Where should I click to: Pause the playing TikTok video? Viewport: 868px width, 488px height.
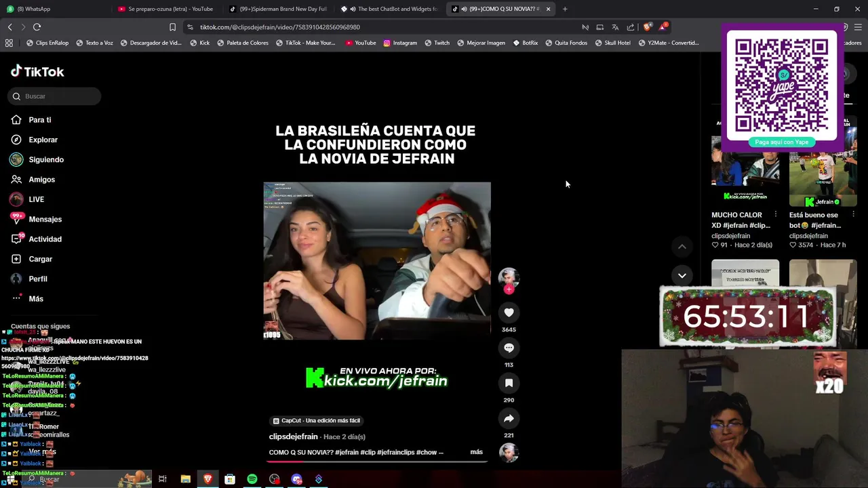pos(377,261)
